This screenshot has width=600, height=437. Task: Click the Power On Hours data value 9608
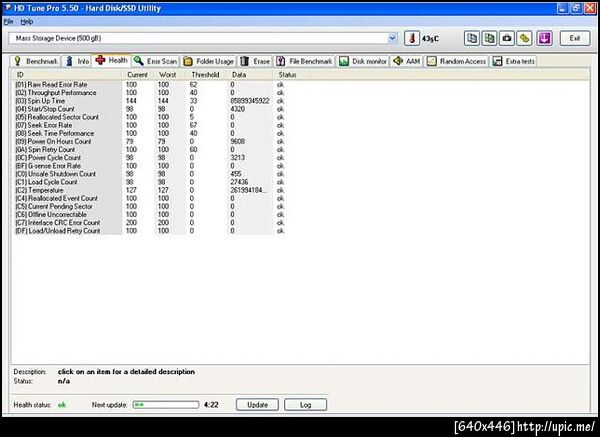238,142
